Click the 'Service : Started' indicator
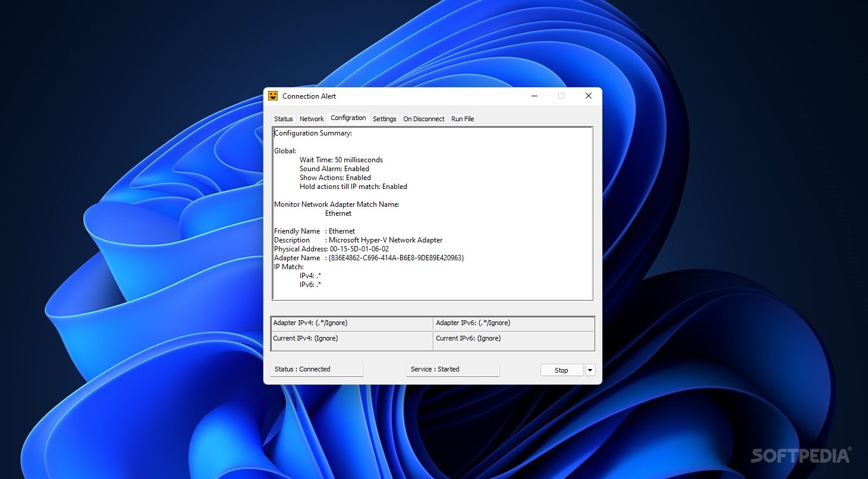The image size is (868, 479). (x=453, y=370)
